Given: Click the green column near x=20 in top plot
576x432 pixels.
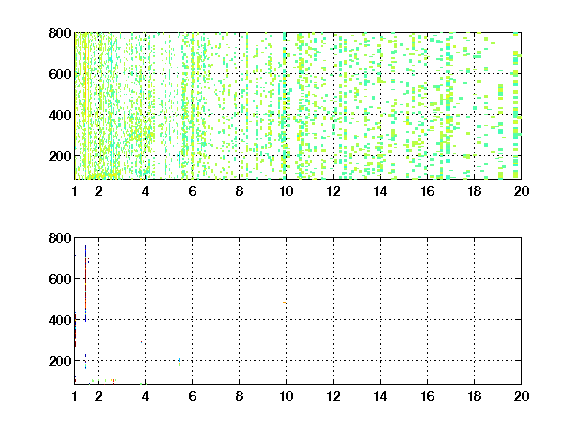Looking at the screenshot, I should click(x=516, y=106).
